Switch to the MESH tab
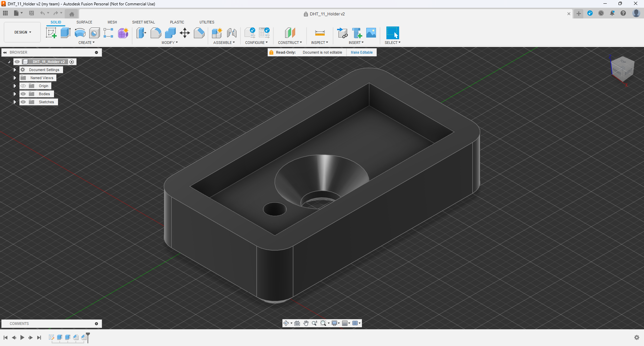 (x=112, y=22)
